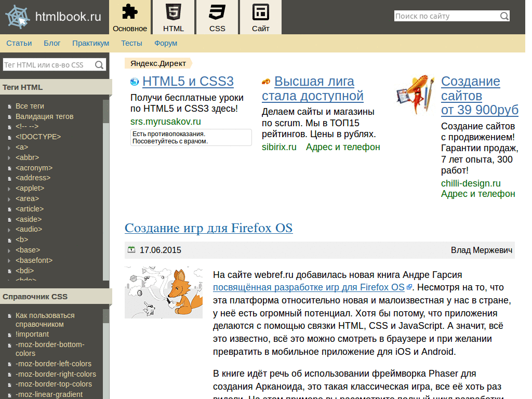The height and width of the screenshot is (399, 532).
Task: Open the Практикум menu link
Action: coord(90,43)
